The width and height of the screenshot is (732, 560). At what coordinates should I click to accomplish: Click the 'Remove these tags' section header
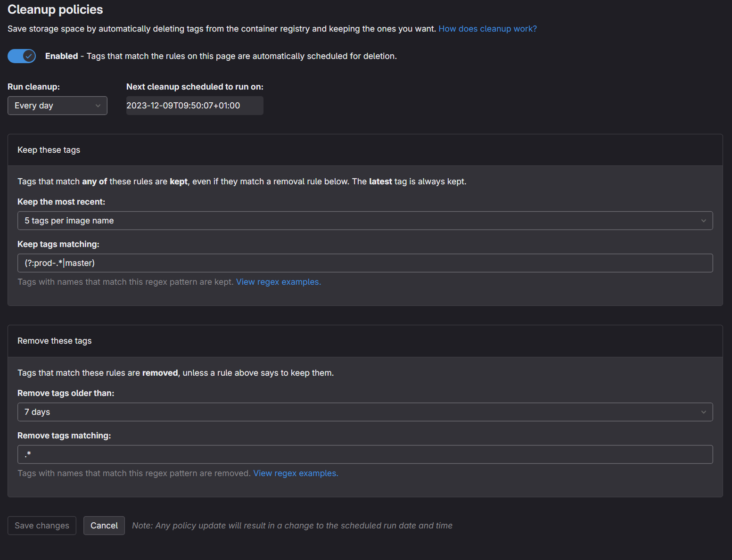point(55,341)
